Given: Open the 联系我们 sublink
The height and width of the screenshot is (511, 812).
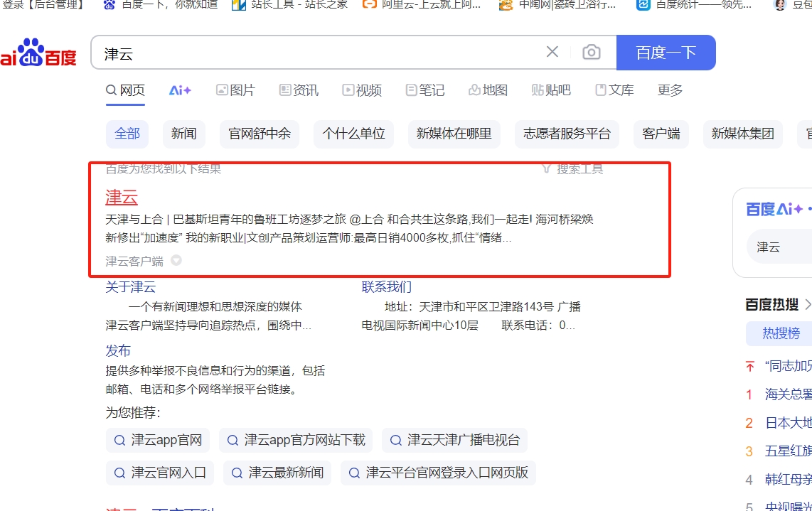Looking at the screenshot, I should point(386,287).
